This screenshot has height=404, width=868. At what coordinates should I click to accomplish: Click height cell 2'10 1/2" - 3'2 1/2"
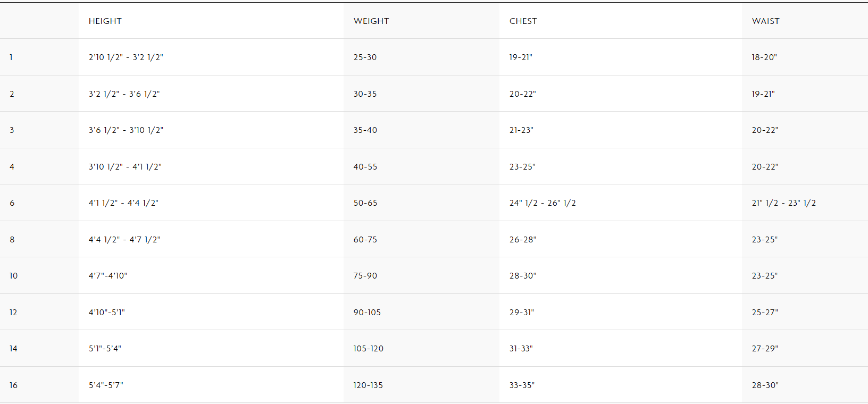pyautogui.click(x=126, y=57)
